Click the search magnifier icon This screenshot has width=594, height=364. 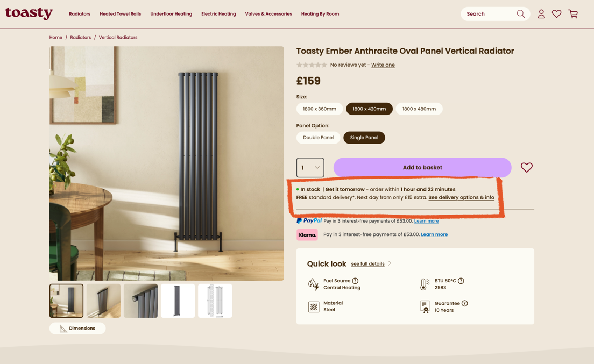[x=520, y=14]
